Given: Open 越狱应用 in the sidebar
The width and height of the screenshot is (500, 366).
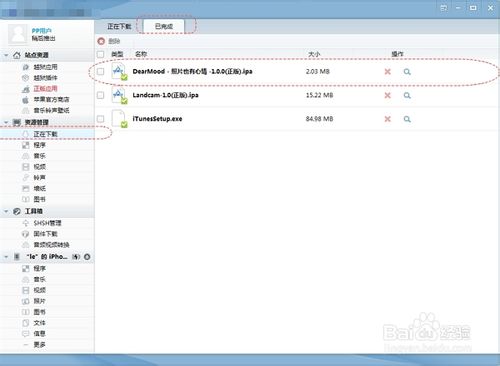Looking at the screenshot, I should point(45,67).
